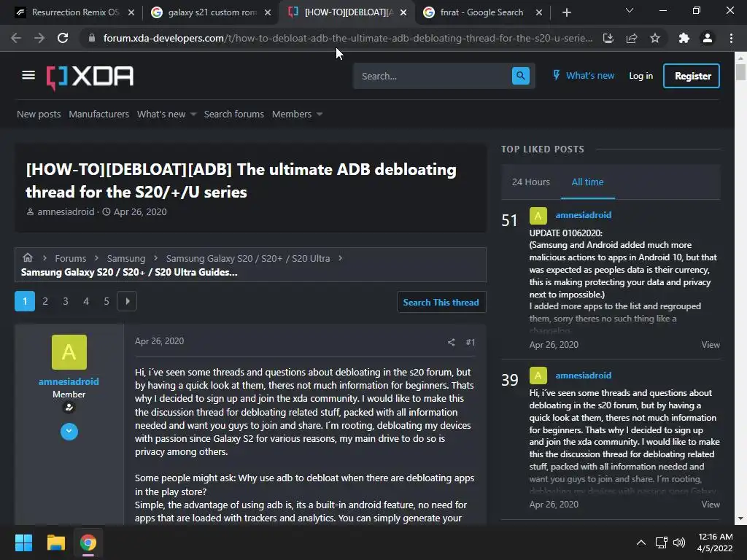Viewport: 747px width, 560px height.
Task: Reload the page
Action: click(x=63, y=38)
